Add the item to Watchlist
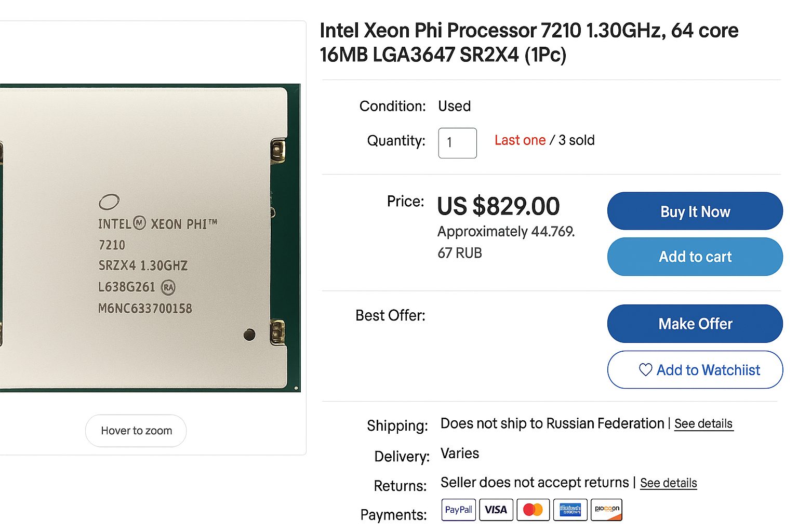The image size is (798, 532). pyautogui.click(x=695, y=370)
